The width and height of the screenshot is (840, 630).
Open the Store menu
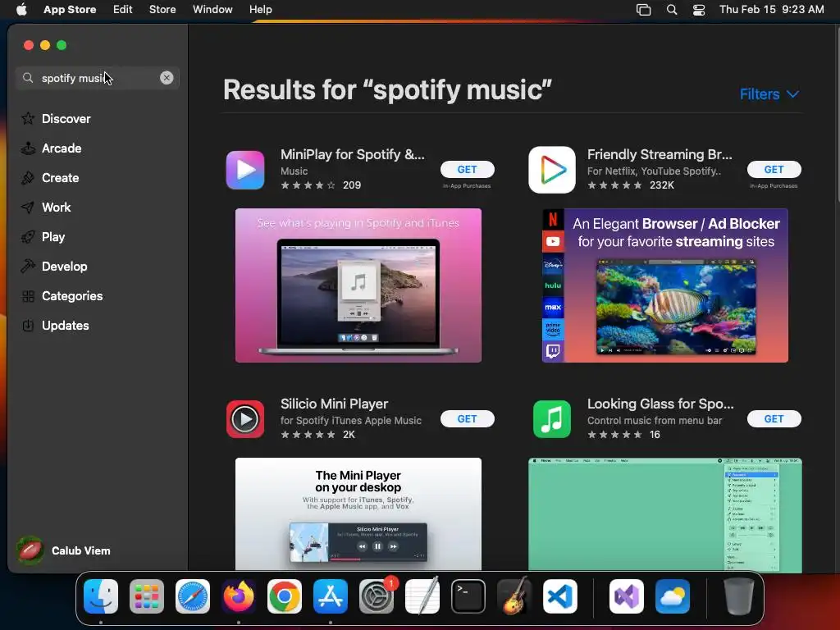click(x=162, y=10)
